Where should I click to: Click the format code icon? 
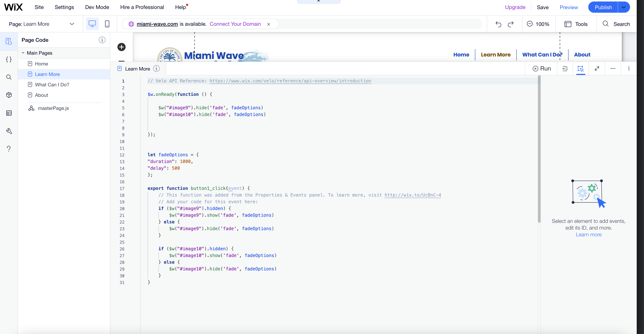tap(565, 69)
